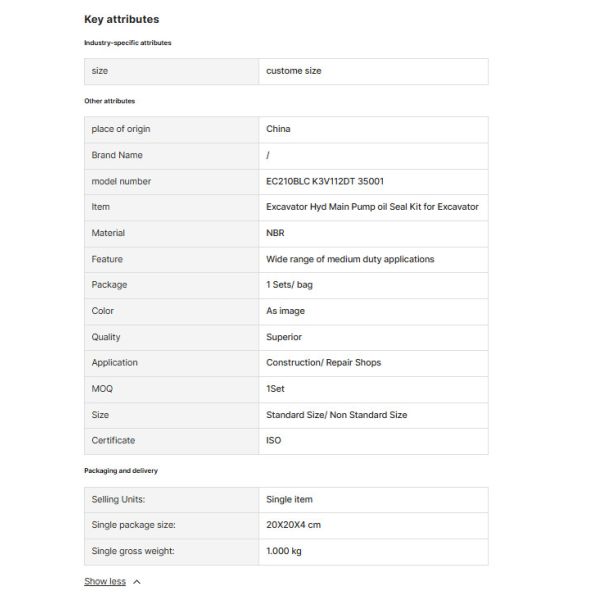Select the ISO certificate value
Screen dimensions: 600x600
pyautogui.click(x=274, y=440)
